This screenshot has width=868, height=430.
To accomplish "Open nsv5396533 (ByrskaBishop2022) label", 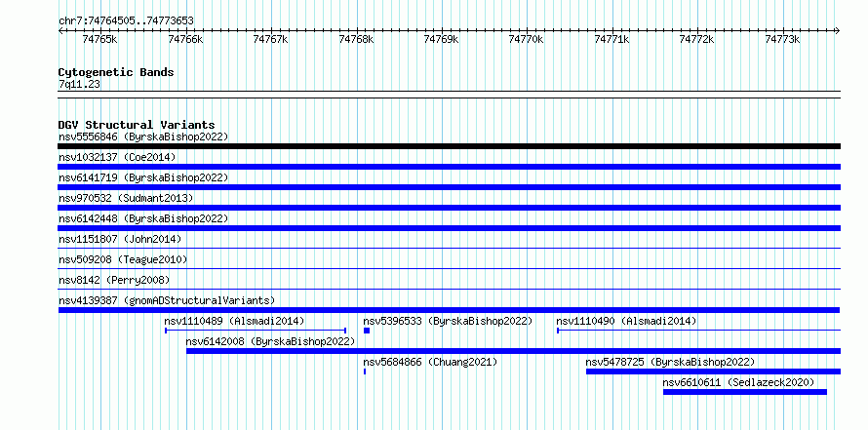I will [x=448, y=321].
